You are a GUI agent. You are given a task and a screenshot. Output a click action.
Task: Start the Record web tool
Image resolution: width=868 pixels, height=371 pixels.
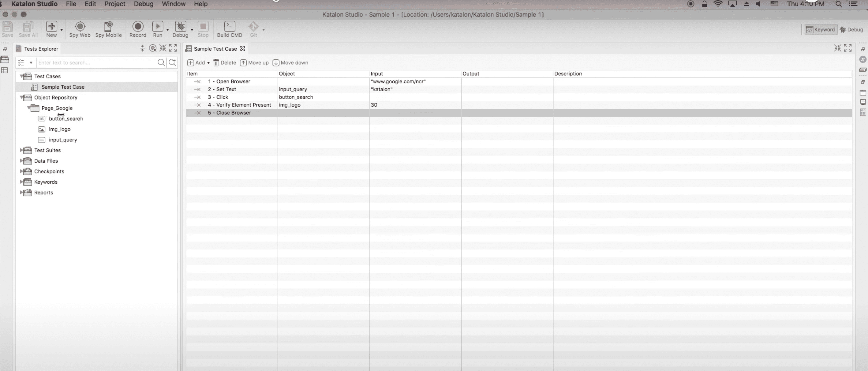coord(138,29)
